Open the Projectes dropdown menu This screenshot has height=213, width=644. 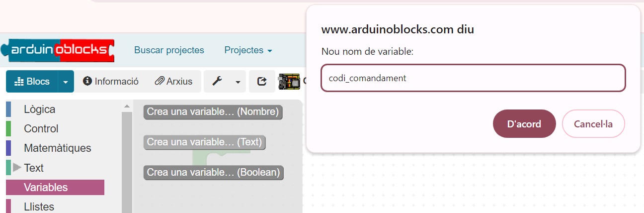[x=248, y=50]
